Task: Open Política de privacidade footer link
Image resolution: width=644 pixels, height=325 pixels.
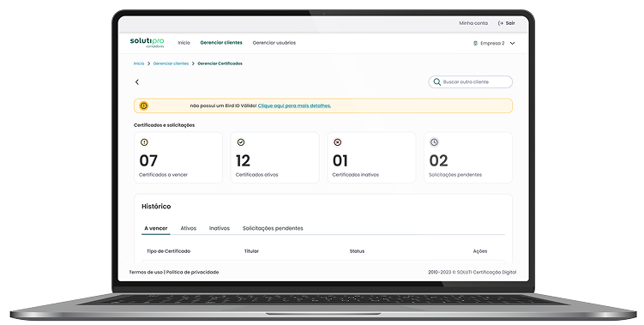Action: click(x=193, y=273)
